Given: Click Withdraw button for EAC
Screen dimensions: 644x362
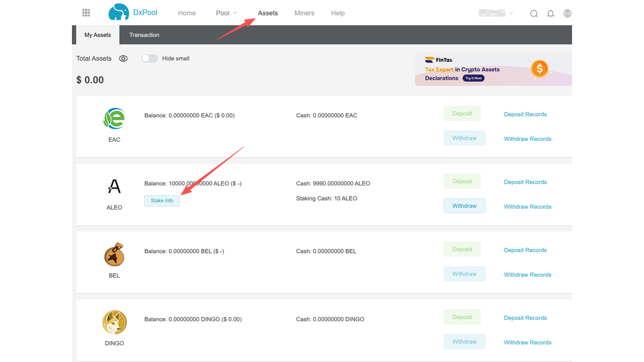Looking at the screenshot, I should 464,138.
